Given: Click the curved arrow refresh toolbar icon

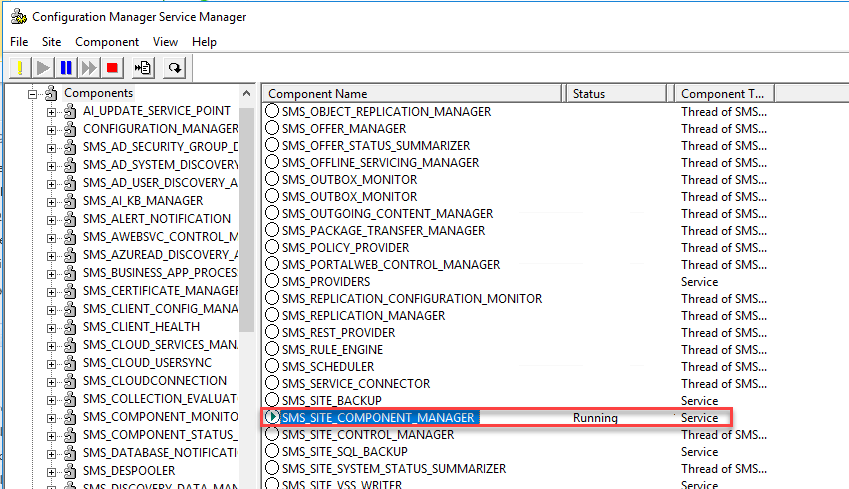Looking at the screenshot, I should pyautogui.click(x=175, y=68).
